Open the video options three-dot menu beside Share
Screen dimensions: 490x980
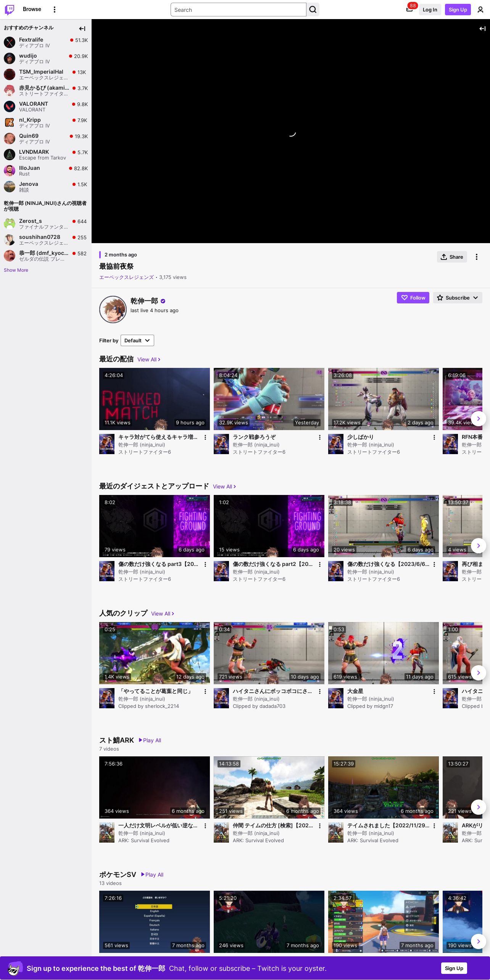tap(477, 257)
